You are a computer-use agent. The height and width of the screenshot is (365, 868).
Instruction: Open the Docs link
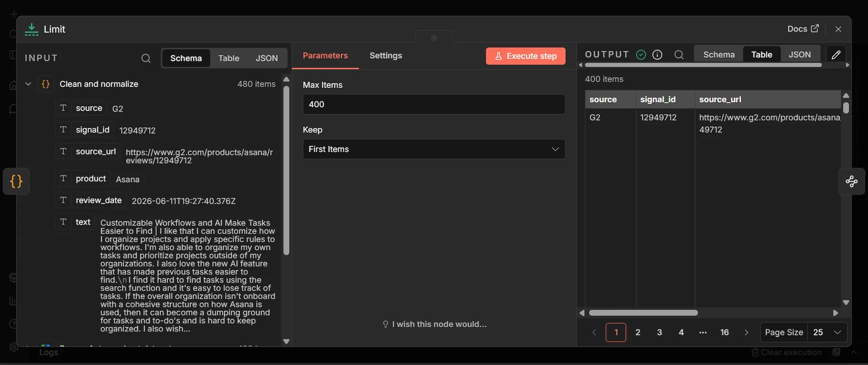click(x=803, y=29)
